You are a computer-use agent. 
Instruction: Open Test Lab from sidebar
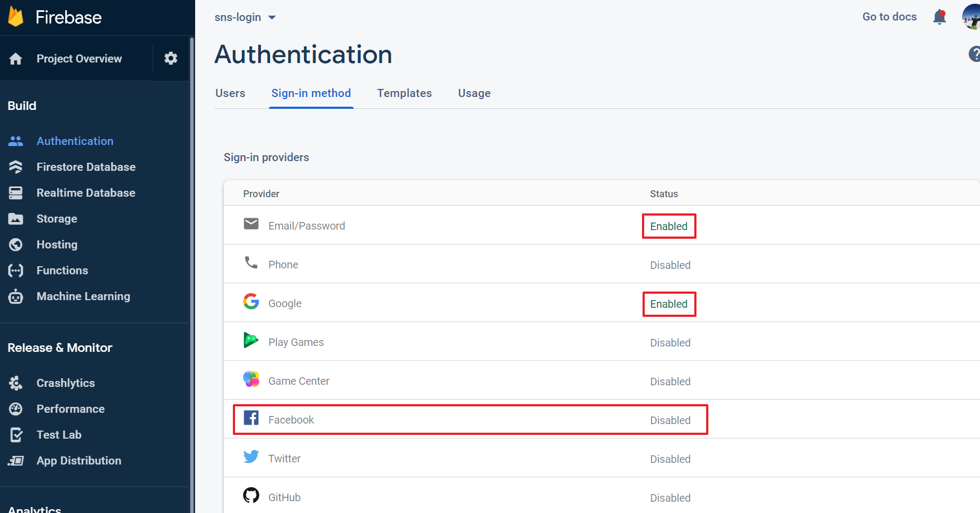click(59, 435)
